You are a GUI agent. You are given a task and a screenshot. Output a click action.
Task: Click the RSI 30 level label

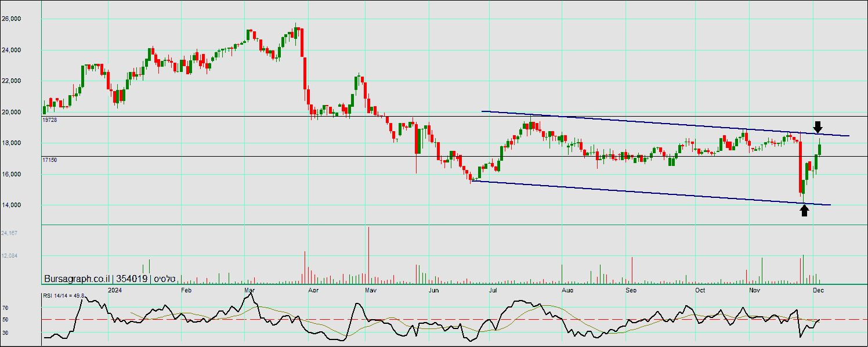(x=5, y=332)
